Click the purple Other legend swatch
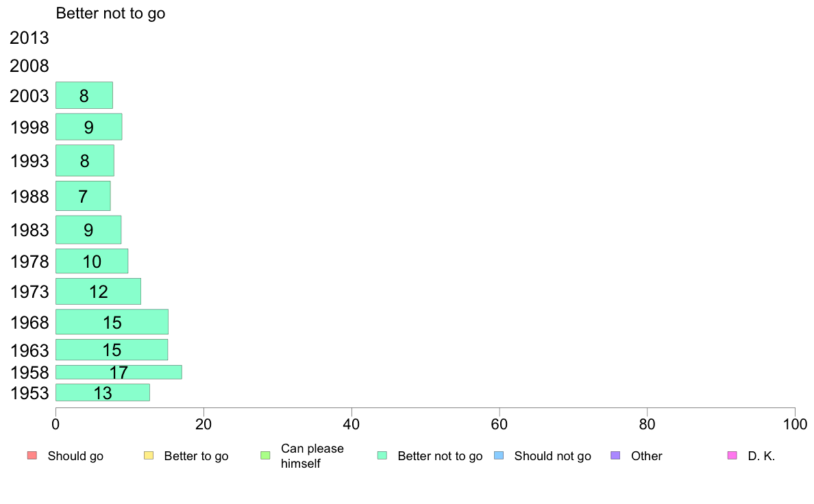Viewport: 814px width, 504px height. pyautogui.click(x=615, y=456)
